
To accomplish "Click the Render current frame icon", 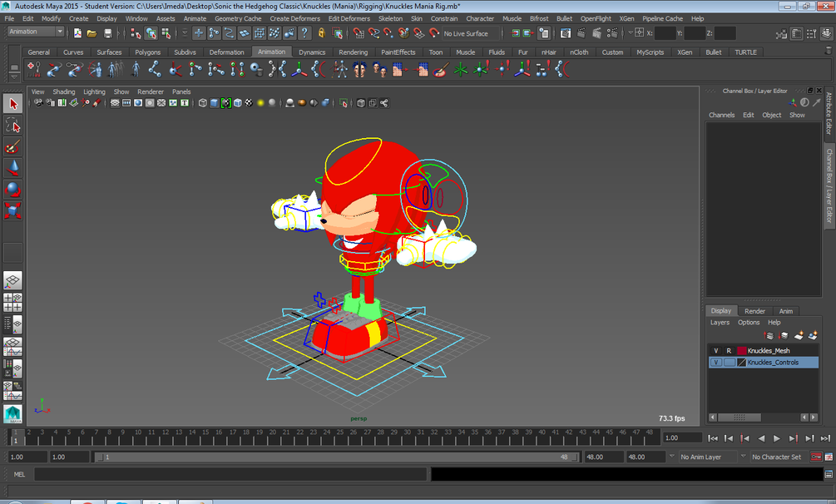I will pyautogui.click(x=581, y=32).
